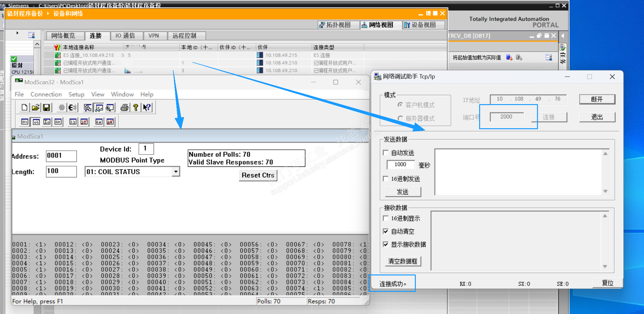Viewport: 644px width, 314px height.
Task: Select the 客户机模式 radio button
Action: [x=400, y=105]
